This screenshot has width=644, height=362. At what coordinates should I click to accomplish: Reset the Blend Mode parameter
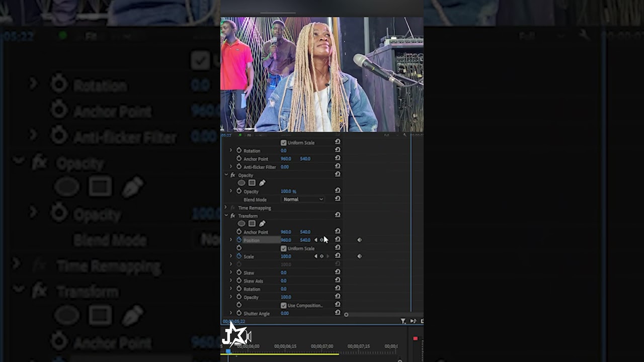coord(338,199)
